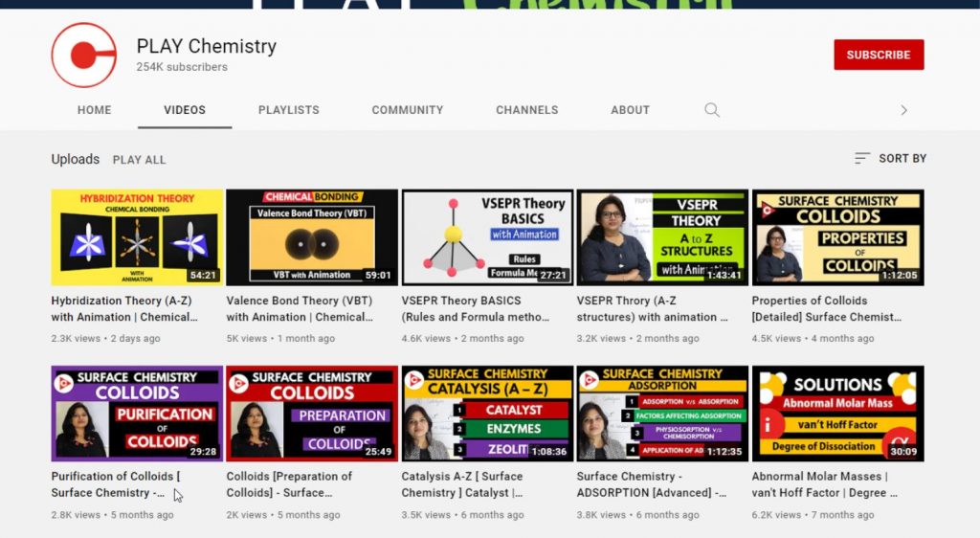
Task: Click the VSEPR Theory A to Z Structures thumbnail
Action: click(x=662, y=237)
